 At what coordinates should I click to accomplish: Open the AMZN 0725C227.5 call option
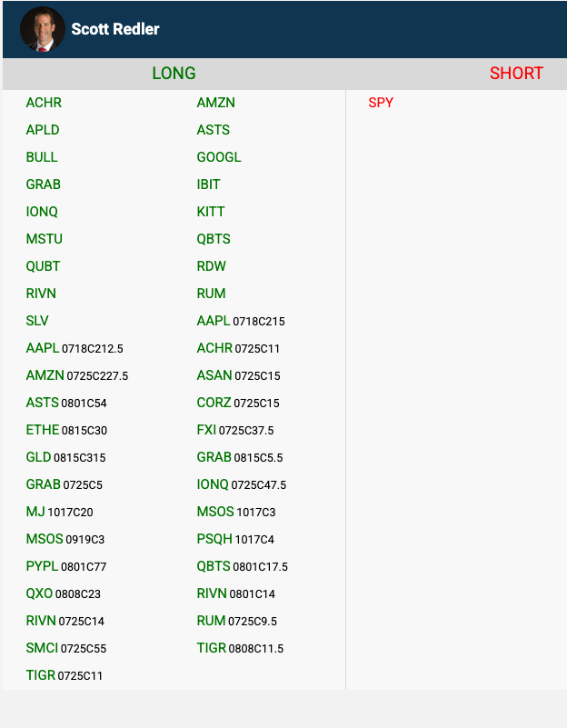click(77, 375)
